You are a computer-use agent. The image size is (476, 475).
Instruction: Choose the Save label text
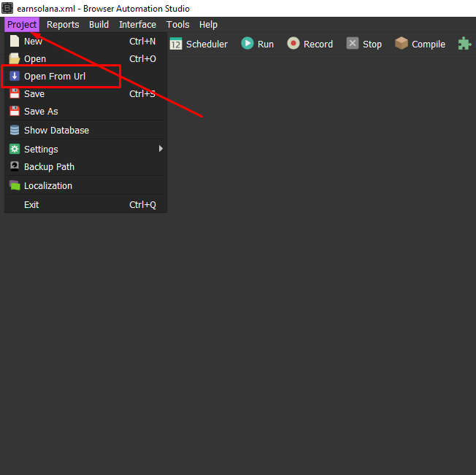pos(34,94)
